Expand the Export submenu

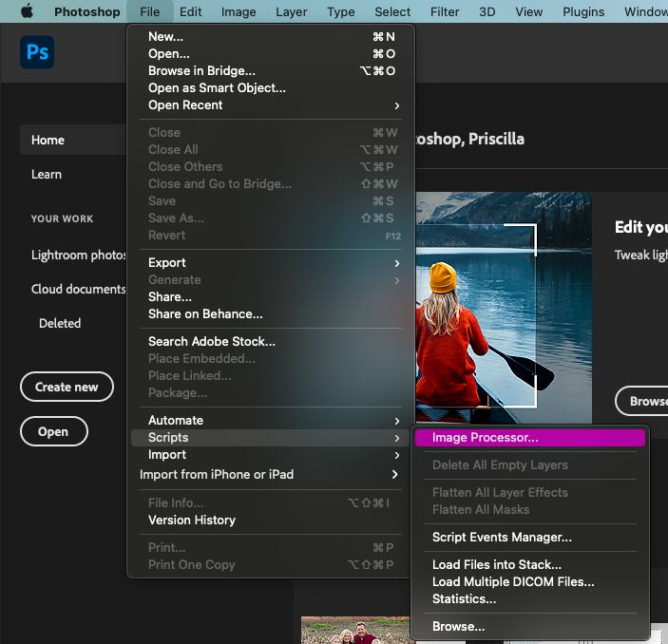(271, 263)
